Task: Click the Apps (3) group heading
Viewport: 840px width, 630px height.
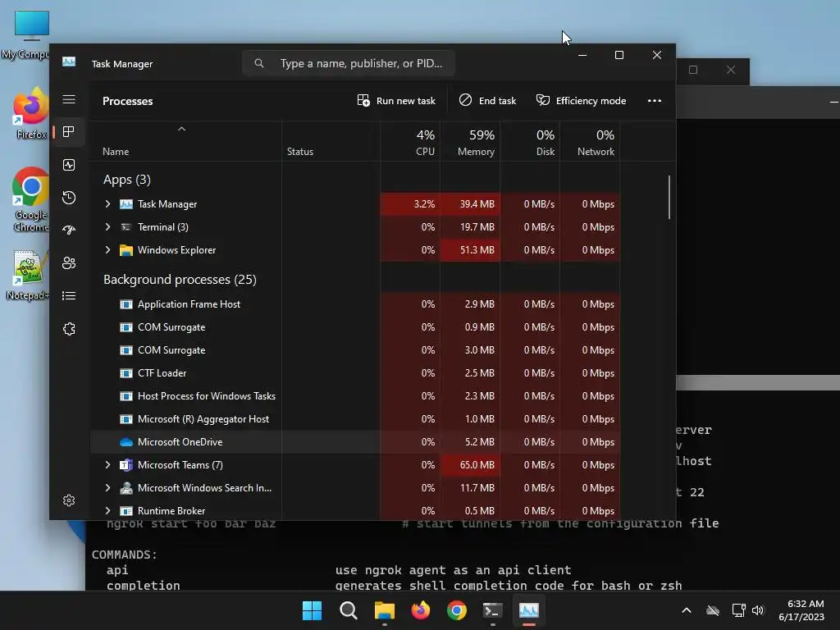Action: pos(127,180)
